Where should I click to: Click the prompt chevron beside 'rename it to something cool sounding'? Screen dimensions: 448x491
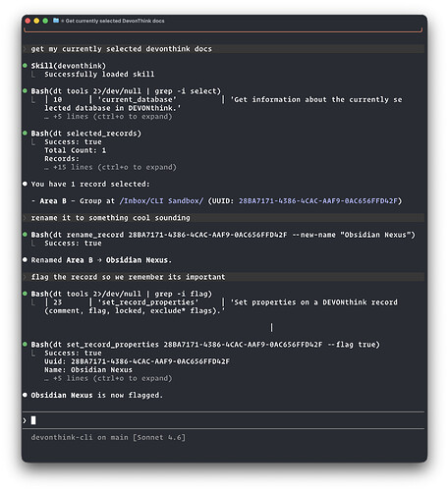[25, 218]
